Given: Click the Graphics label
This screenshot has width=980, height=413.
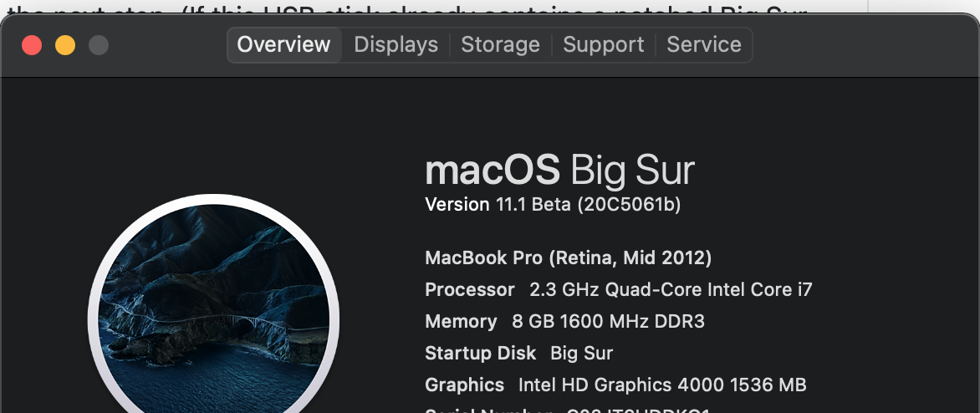Looking at the screenshot, I should pyautogui.click(x=464, y=385).
